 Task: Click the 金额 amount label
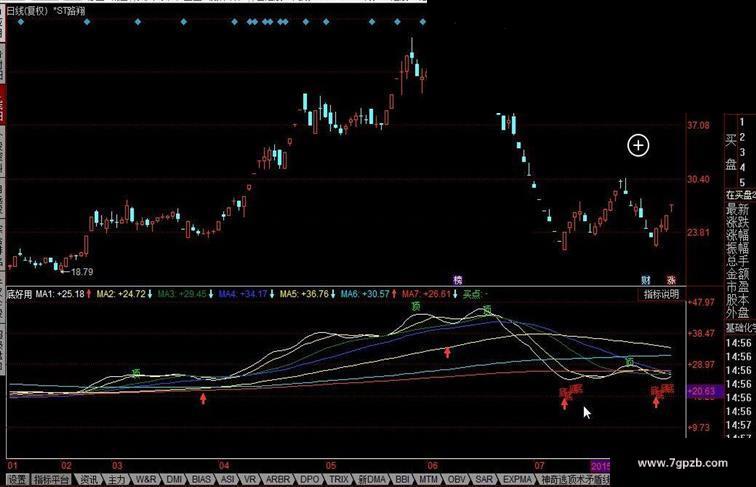738,274
